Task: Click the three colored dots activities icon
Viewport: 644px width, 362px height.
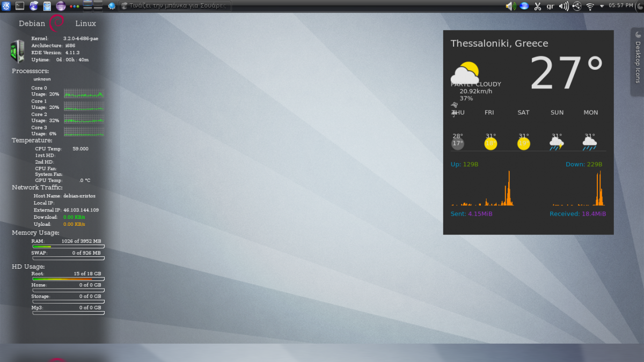Action: [75, 6]
